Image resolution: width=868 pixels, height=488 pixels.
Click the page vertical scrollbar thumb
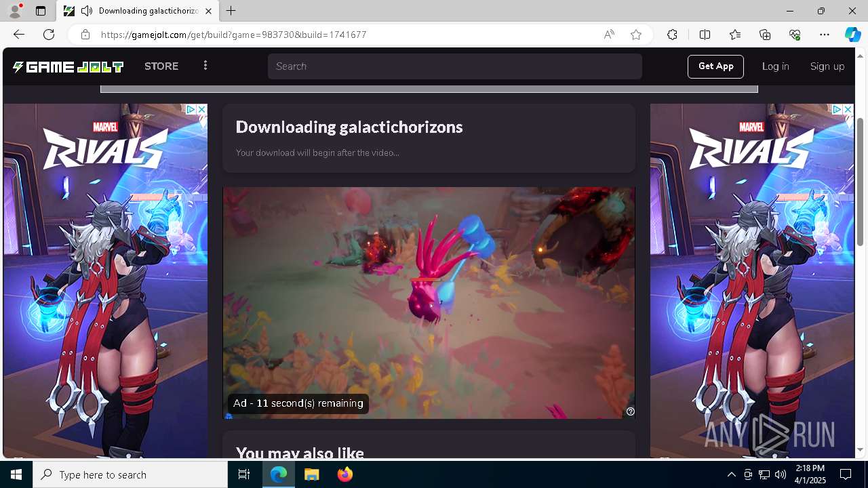coord(861,182)
